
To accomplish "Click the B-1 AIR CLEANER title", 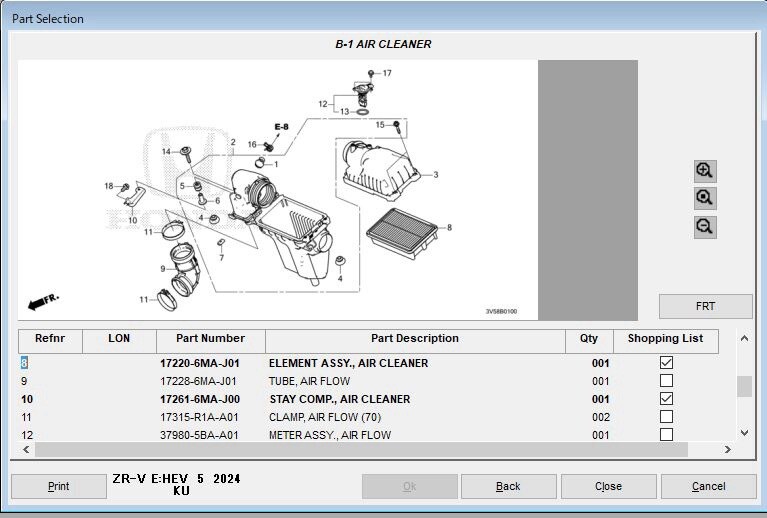I will pyautogui.click(x=383, y=44).
